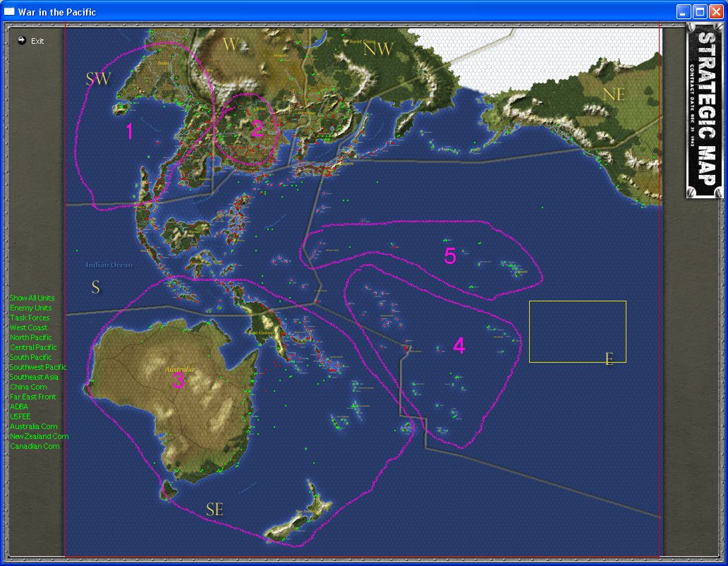Filter by Central Pacific command
Screen dimensions: 728x566
coord(33,347)
